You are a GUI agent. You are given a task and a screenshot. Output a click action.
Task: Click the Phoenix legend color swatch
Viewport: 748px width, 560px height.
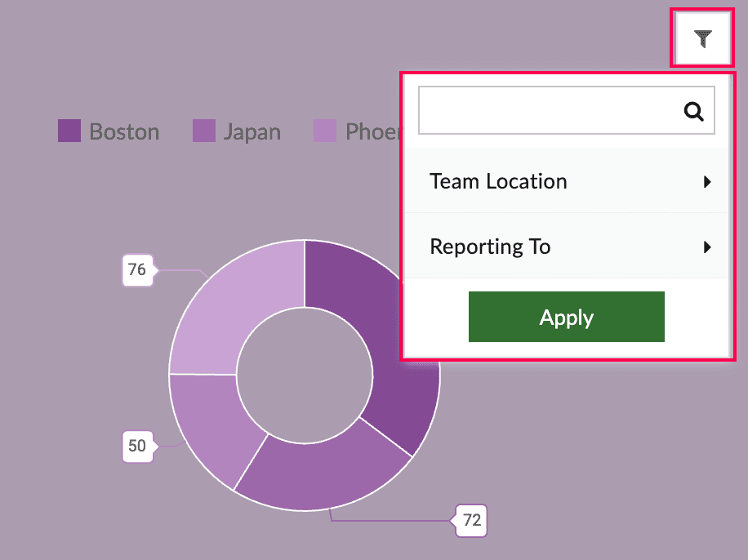coord(325,131)
